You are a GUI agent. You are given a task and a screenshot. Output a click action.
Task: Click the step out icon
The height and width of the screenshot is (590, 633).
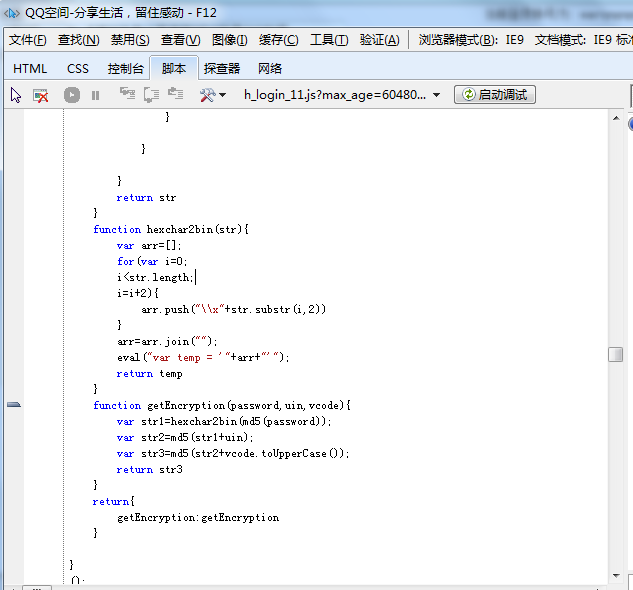click(x=176, y=94)
